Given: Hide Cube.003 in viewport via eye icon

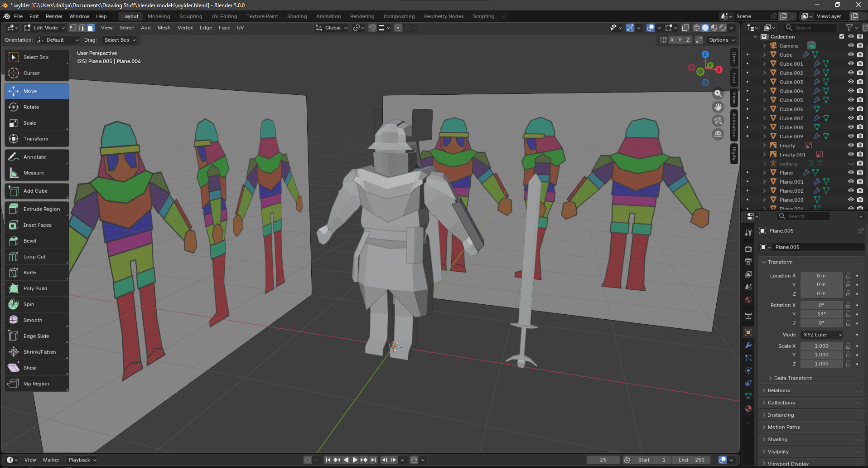Looking at the screenshot, I should coord(850,82).
